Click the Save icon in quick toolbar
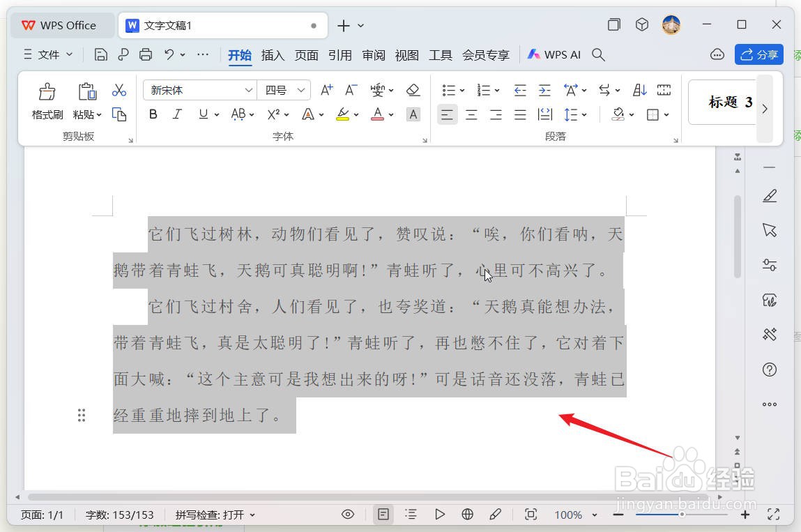 point(100,54)
